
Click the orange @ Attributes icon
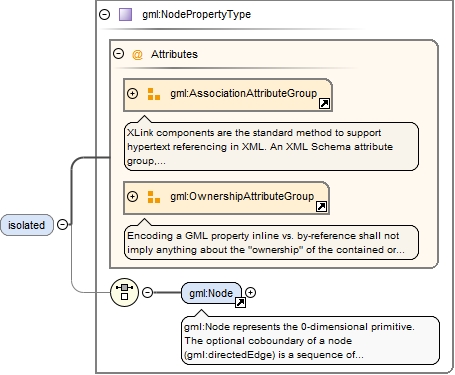[x=137, y=54]
